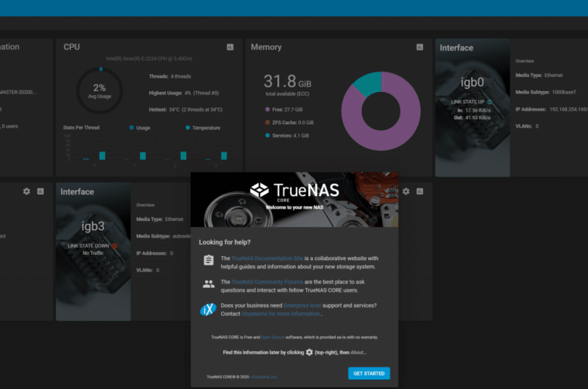Open the iXsystems for more information link
Image resolution: width=588 pixels, height=389 pixels.
281,314
